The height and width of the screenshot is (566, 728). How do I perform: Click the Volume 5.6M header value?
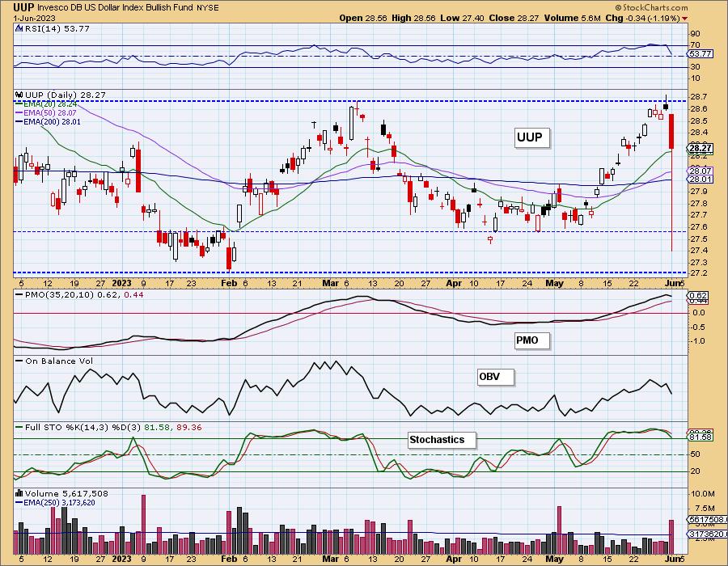(x=573, y=18)
